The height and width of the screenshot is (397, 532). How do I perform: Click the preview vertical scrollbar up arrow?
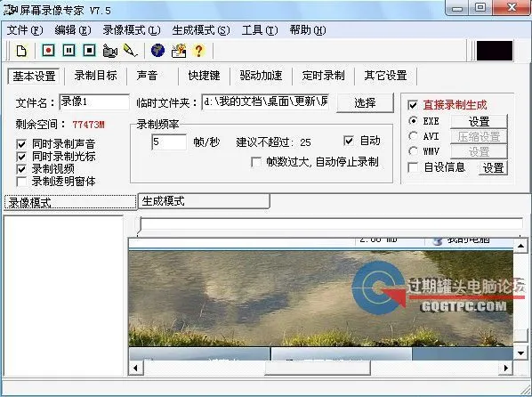520,245
